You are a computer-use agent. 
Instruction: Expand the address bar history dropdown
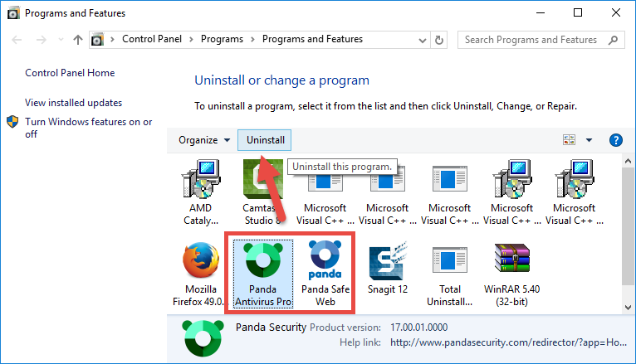point(423,40)
